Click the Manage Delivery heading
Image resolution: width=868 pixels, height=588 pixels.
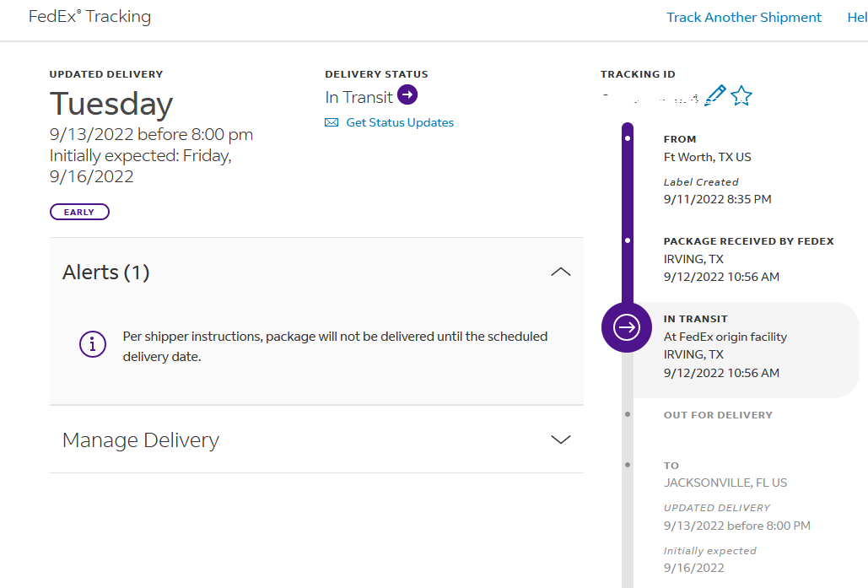click(141, 440)
